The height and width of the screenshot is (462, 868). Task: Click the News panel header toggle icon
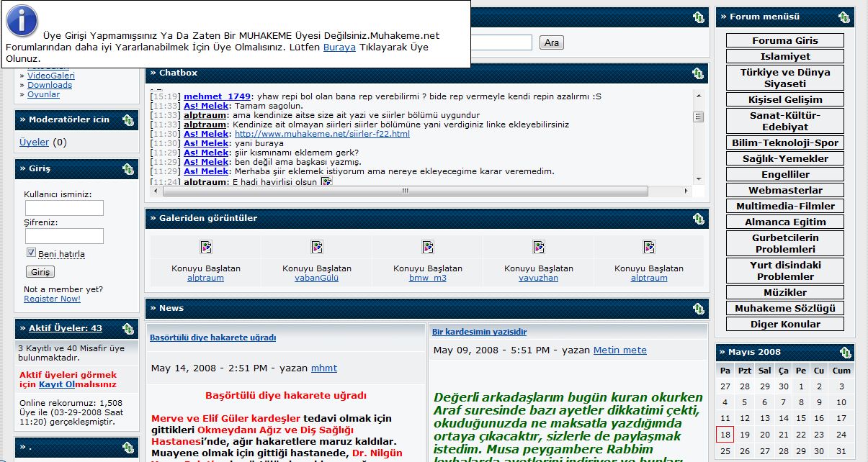pos(698,309)
